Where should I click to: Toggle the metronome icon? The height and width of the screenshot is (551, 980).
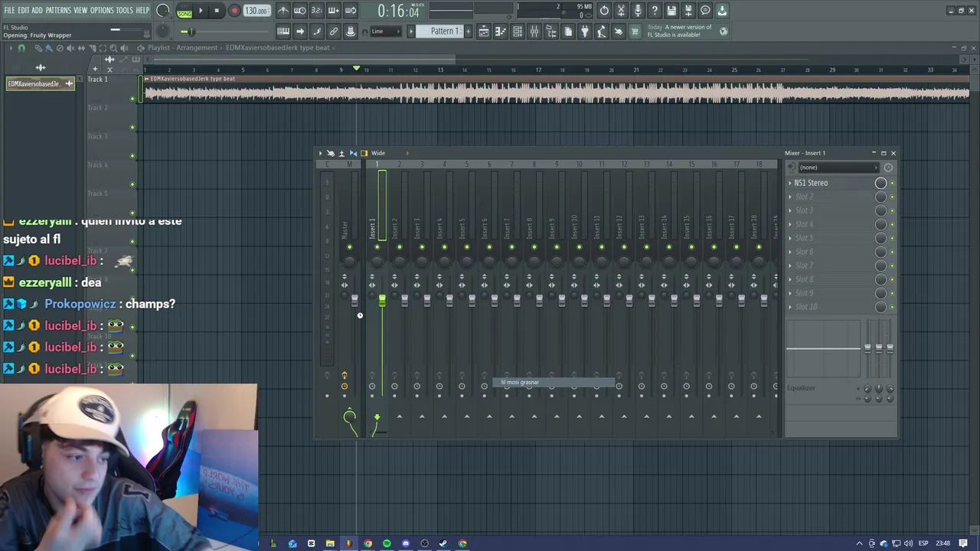(x=283, y=11)
